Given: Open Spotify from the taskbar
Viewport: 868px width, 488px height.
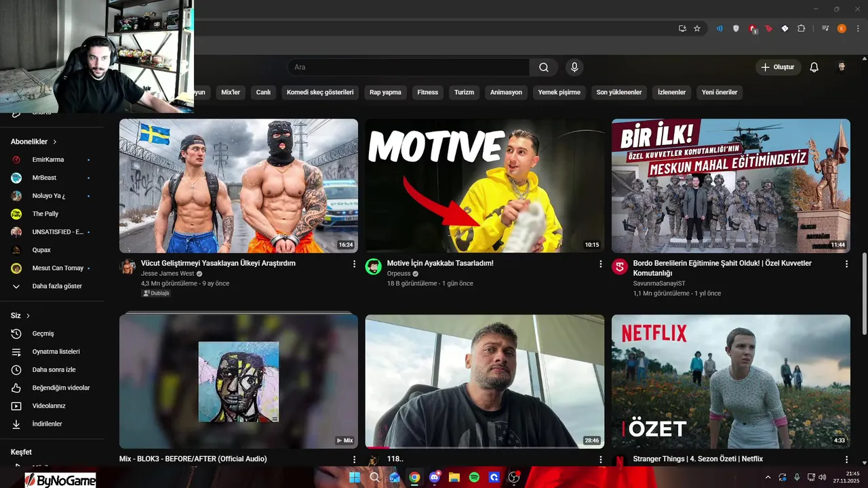Looking at the screenshot, I should click(x=475, y=477).
